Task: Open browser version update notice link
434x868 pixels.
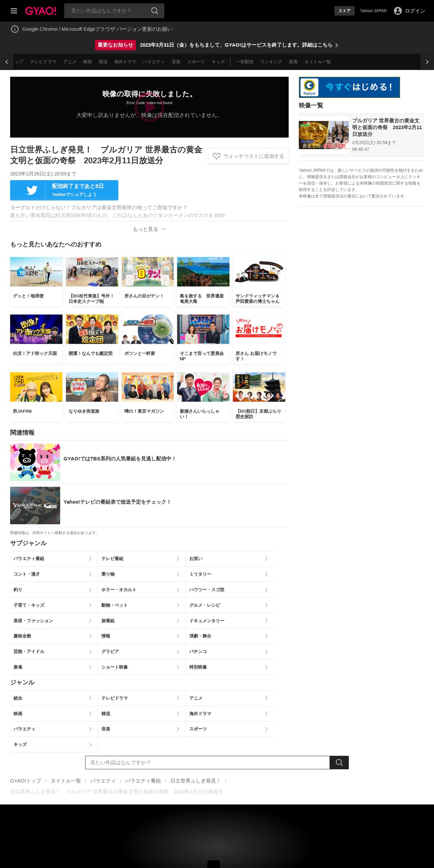Action: click(x=97, y=29)
